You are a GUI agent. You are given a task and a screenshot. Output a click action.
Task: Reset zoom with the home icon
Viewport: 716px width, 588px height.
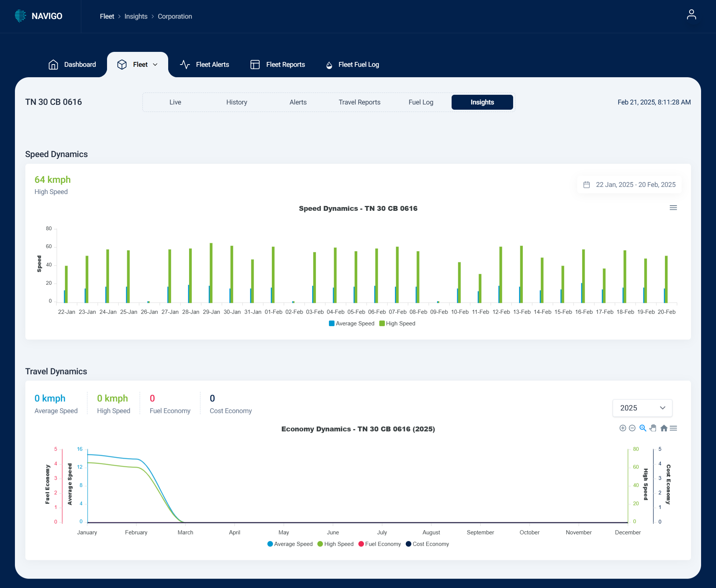point(663,428)
